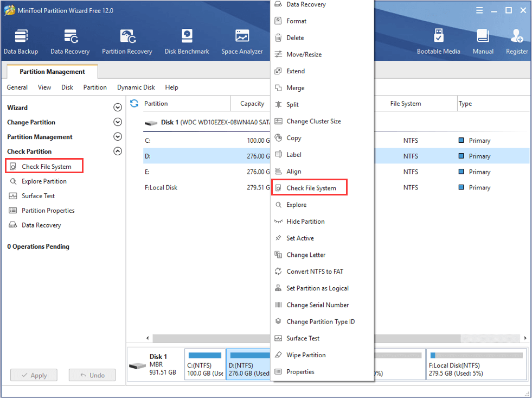Create Bootable Media
The width and height of the screenshot is (532, 398).
pos(438,41)
